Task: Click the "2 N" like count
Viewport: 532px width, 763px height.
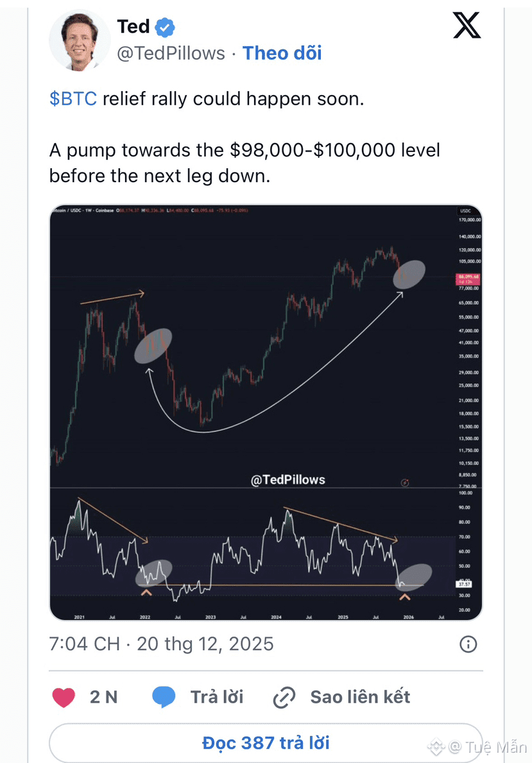Action: click(103, 697)
